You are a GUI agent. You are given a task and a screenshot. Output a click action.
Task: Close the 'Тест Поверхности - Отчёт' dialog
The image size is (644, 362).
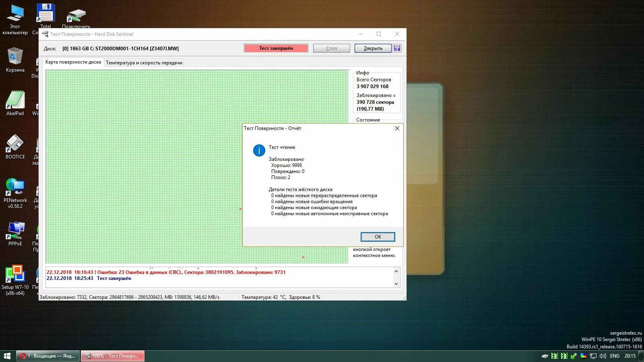[397, 128]
